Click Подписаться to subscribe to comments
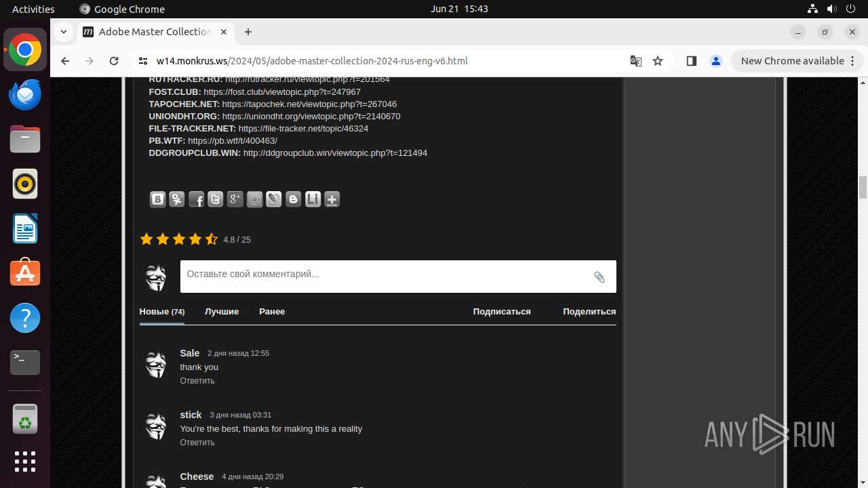 502,312
